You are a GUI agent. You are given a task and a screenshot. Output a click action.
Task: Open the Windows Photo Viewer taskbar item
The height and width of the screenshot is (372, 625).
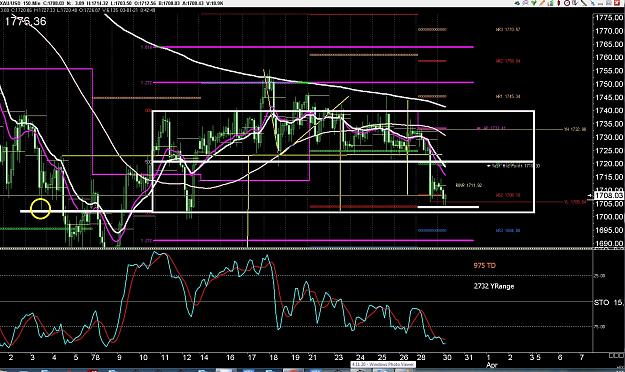pos(383,364)
